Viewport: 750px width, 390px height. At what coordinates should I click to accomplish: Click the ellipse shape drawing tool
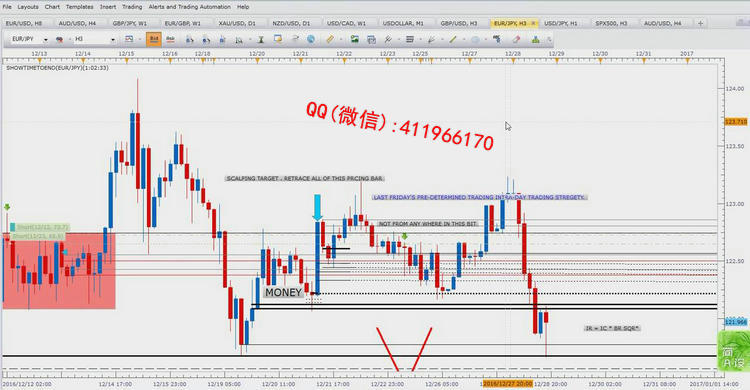tap(474, 40)
